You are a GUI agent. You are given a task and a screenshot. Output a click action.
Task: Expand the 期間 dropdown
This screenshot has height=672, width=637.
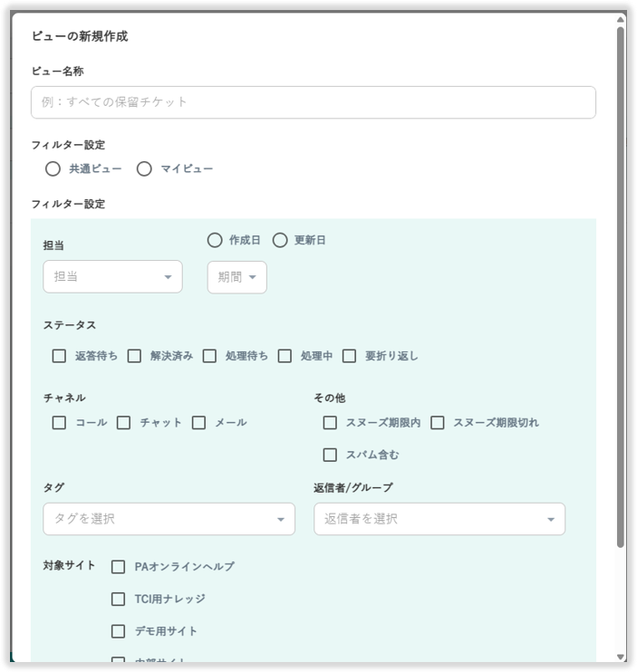[x=236, y=277]
